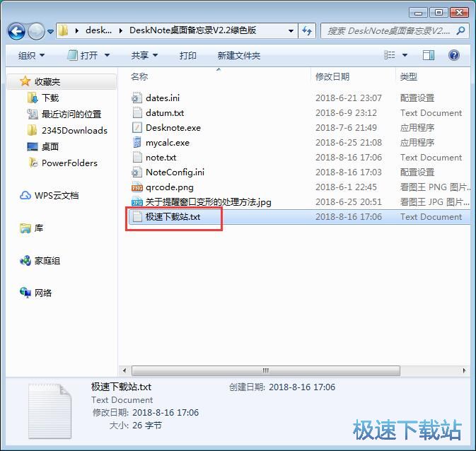The image size is (476, 451).
Task: Click the large file thumbnail in details pane
Action: click(50, 411)
